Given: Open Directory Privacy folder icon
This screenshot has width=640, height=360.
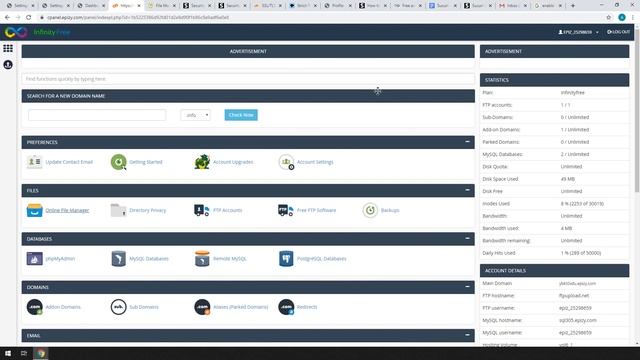Looking at the screenshot, I should pos(118,210).
